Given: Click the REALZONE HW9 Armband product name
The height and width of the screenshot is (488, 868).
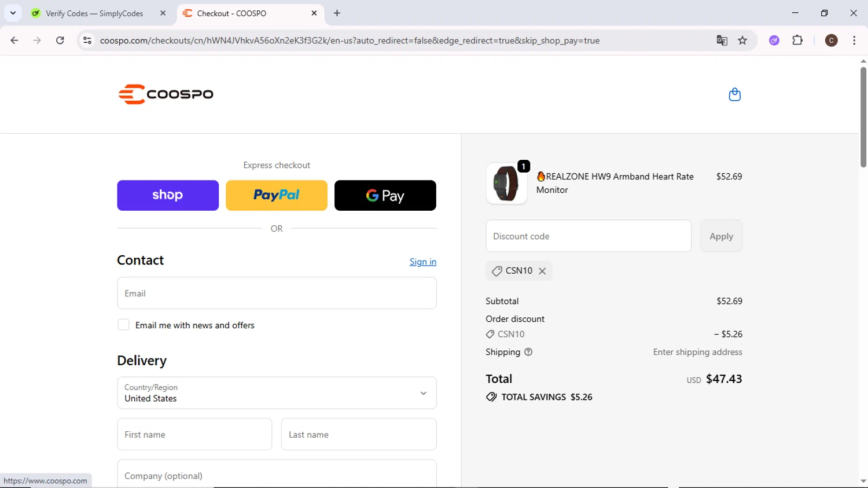Looking at the screenshot, I should [615, 183].
